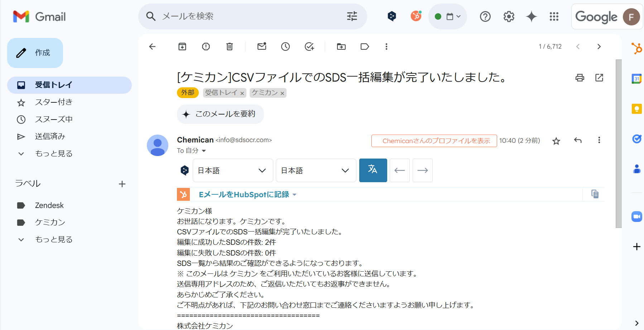Click このメールを要約 button
Image resolution: width=644 pixels, height=330 pixels.
click(x=220, y=114)
